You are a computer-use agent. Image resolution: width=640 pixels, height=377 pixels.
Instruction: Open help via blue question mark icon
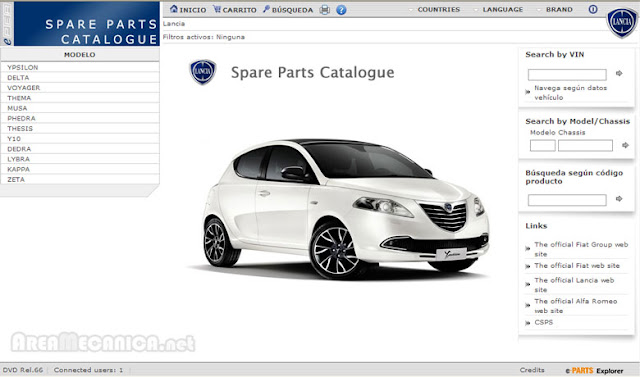coord(341,10)
